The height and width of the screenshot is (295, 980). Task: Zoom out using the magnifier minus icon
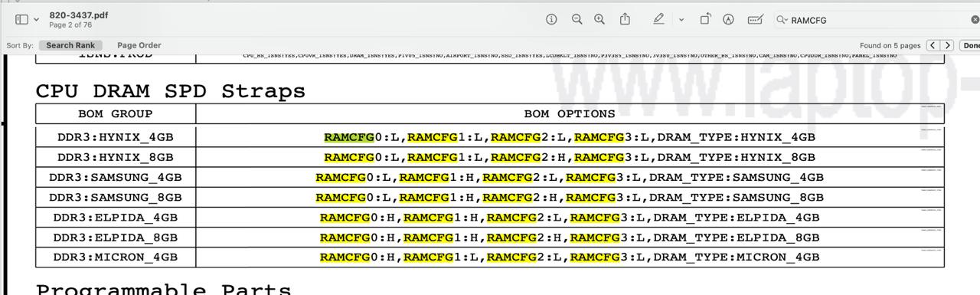pos(577,20)
